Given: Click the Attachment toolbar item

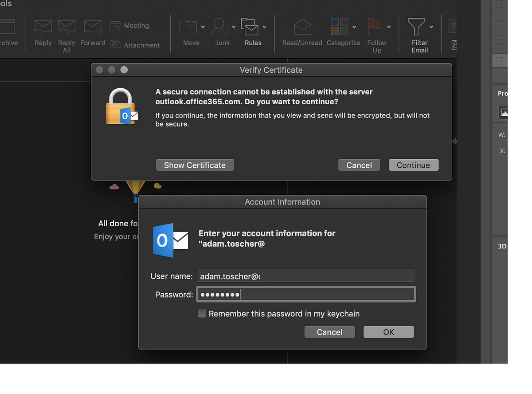Looking at the screenshot, I should [x=135, y=45].
